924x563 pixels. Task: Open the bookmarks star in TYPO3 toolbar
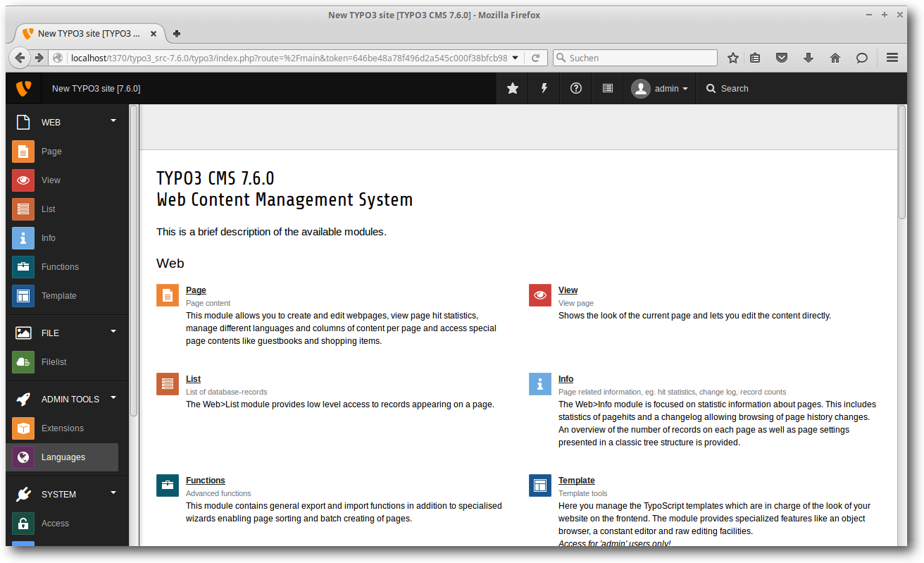513,89
